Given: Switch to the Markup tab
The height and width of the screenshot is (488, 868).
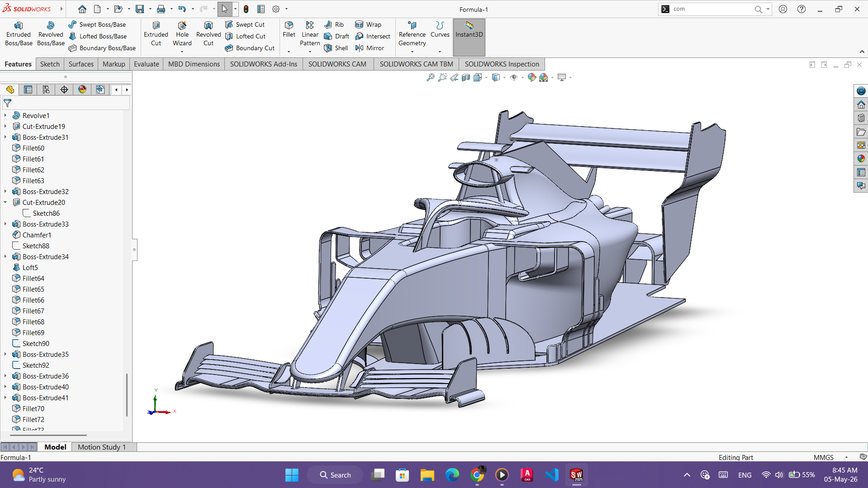Looking at the screenshot, I should coord(114,64).
